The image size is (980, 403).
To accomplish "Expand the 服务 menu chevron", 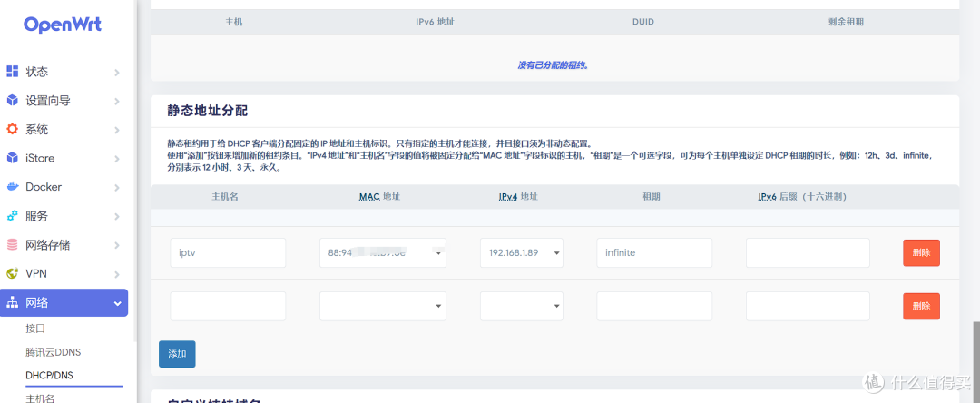I will tap(117, 217).
